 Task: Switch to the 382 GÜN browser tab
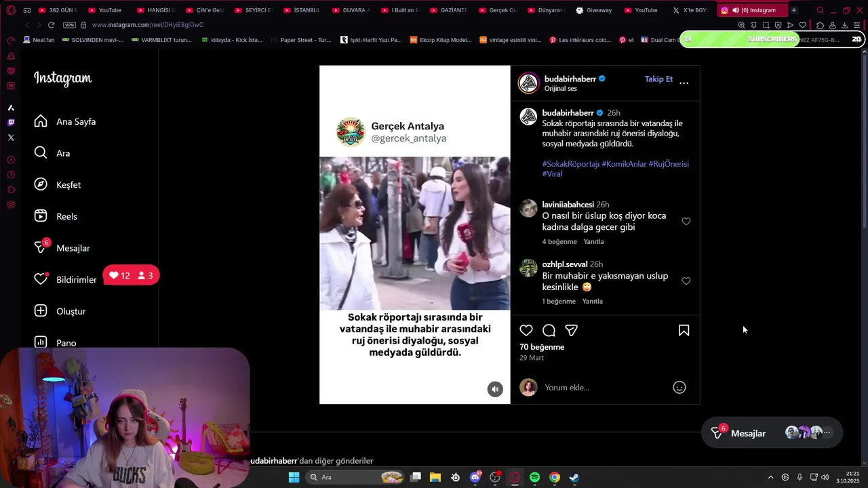58,10
